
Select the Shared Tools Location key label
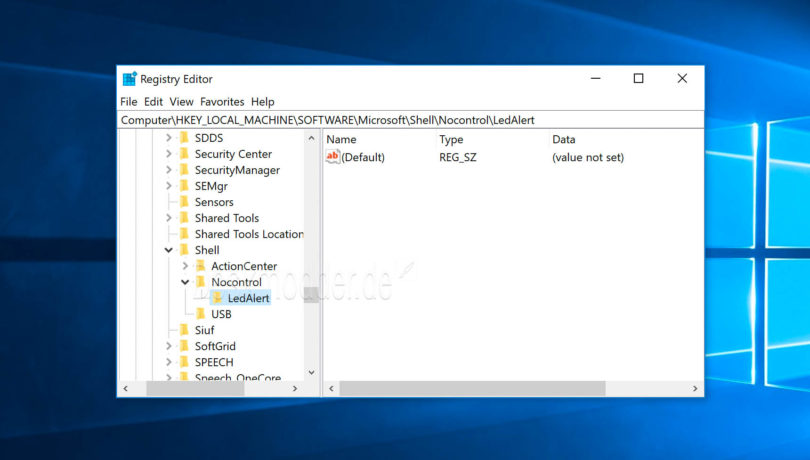tap(249, 234)
